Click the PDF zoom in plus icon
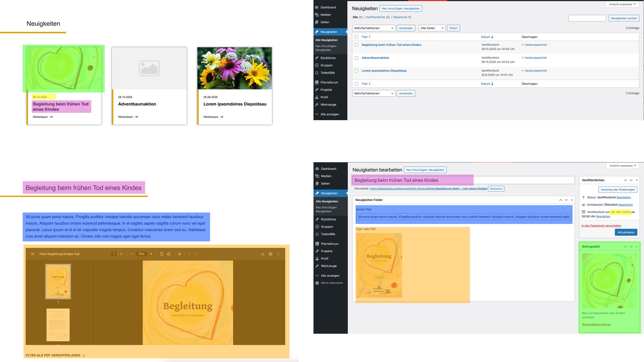Viewport: 644px width, 362px height. tap(151, 254)
